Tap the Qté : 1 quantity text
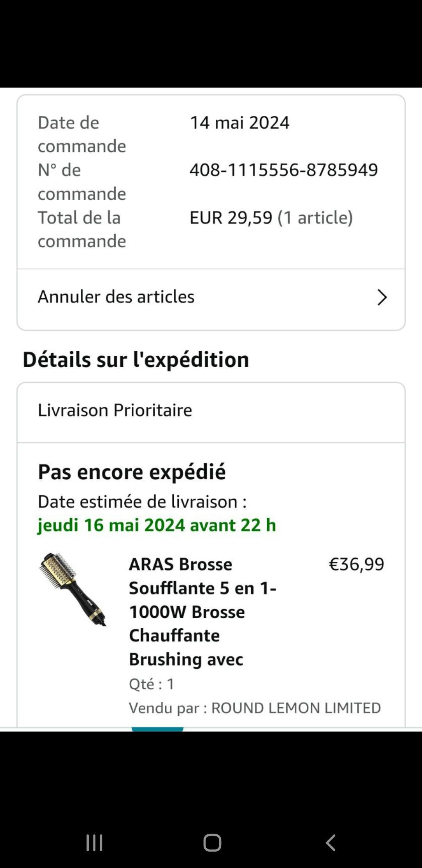The width and height of the screenshot is (422, 868). tap(152, 684)
